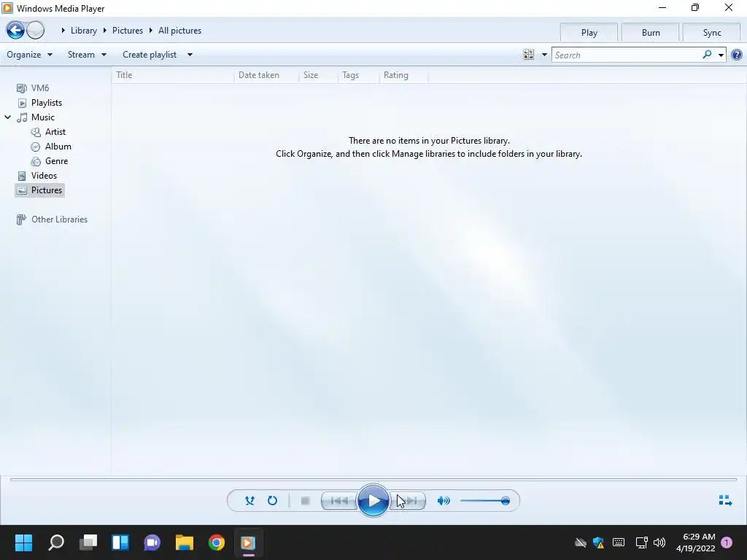Click the seek bar above the controls

(373, 480)
